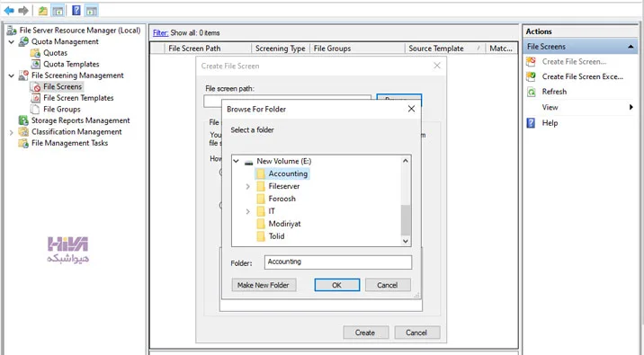Screen dimensions: 644x355
Task: Select the IT folder label
Action: tap(272, 211)
